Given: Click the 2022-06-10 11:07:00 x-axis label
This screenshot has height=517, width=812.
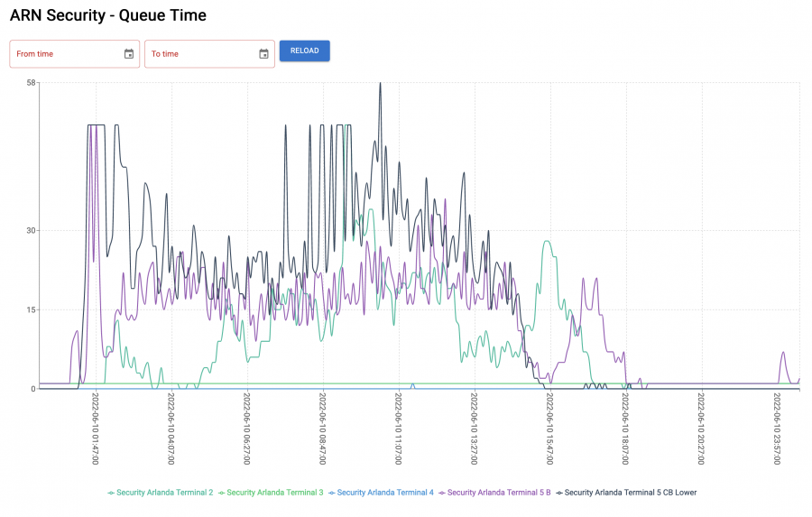Looking at the screenshot, I should (x=398, y=429).
